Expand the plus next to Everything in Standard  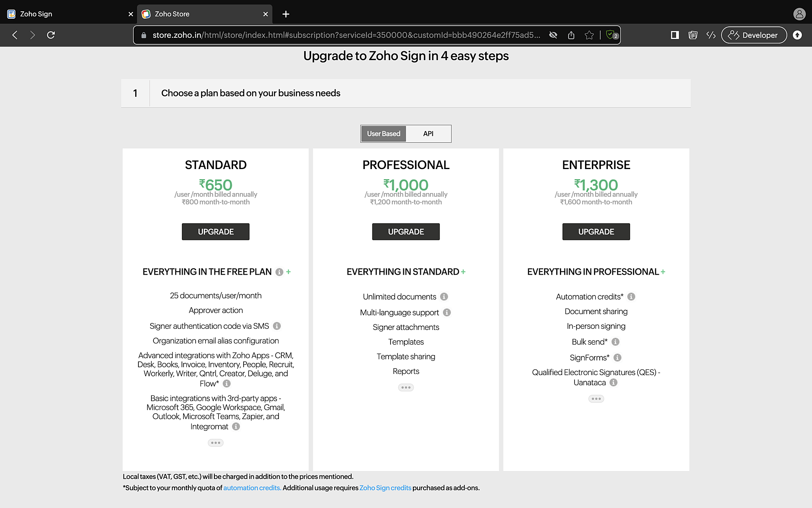point(463,272)
